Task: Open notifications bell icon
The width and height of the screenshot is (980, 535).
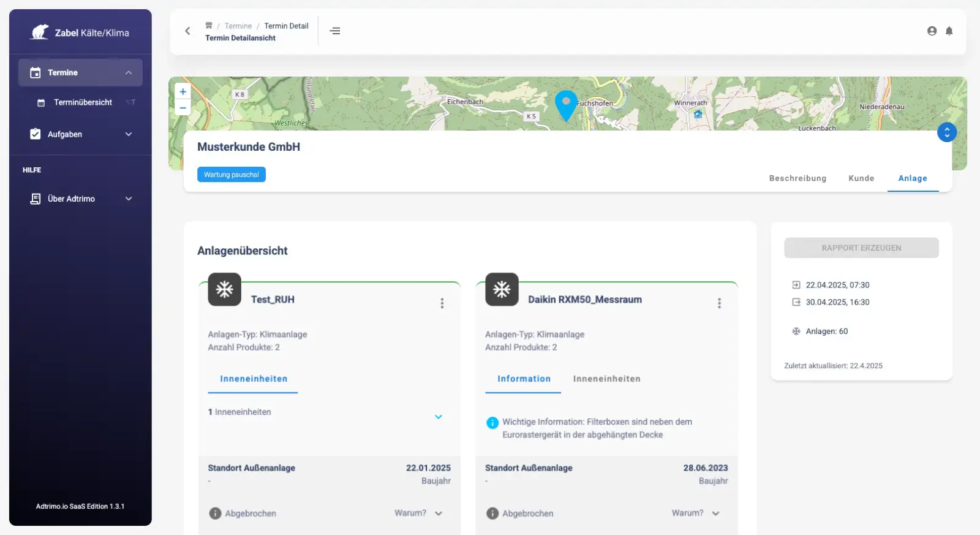Action: point(949,31)
